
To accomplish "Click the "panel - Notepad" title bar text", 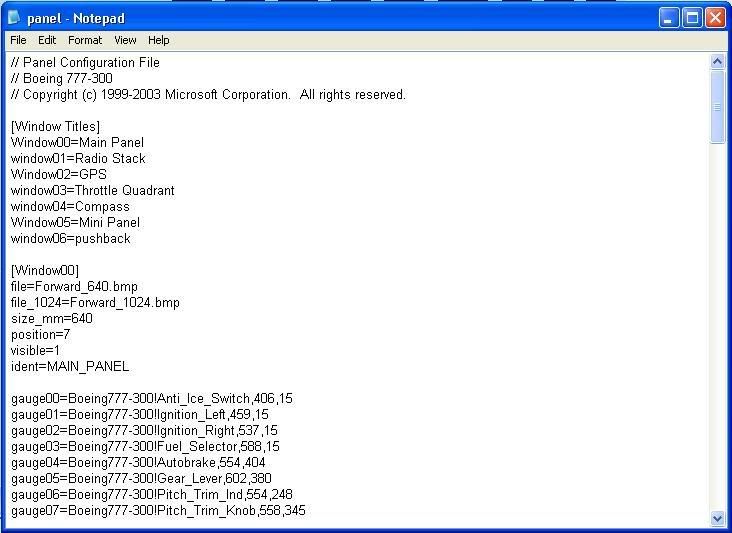I will pos(76,18).
